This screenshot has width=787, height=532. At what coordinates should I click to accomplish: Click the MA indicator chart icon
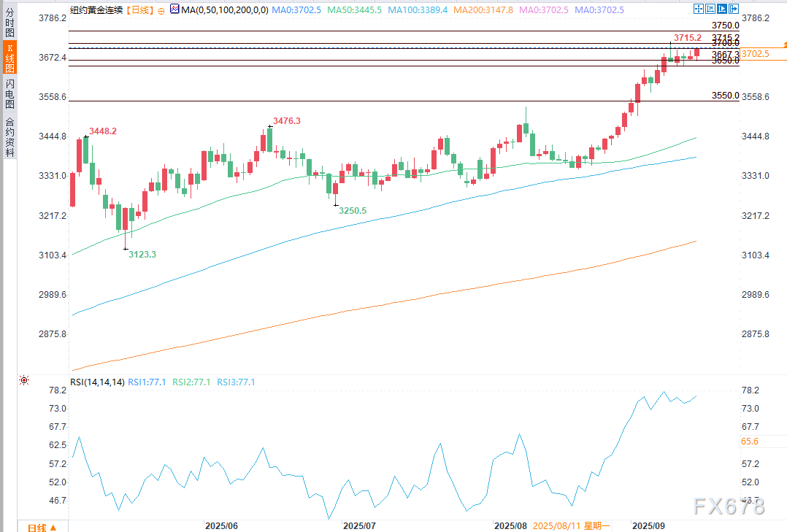174,9
